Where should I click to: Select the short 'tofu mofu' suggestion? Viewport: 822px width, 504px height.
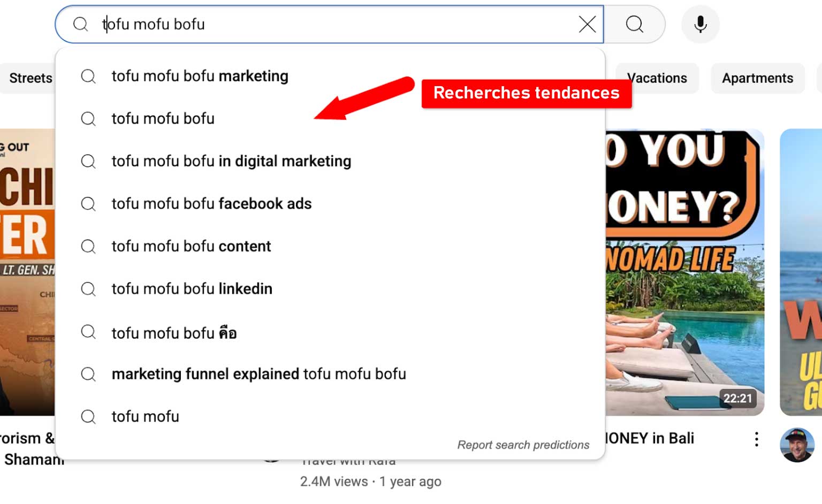[145, 416]
